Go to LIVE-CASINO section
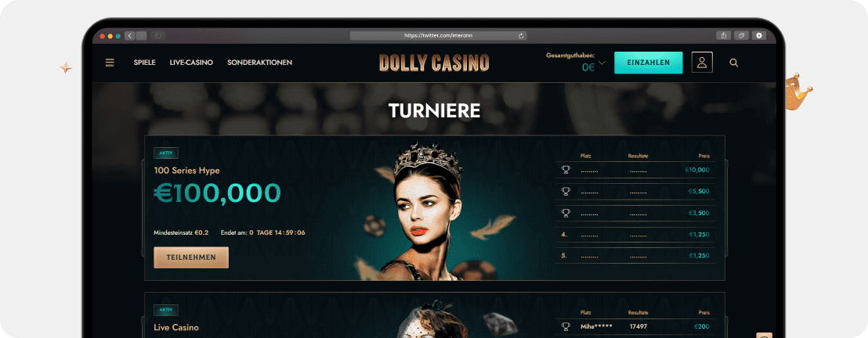 click(191, 63)
